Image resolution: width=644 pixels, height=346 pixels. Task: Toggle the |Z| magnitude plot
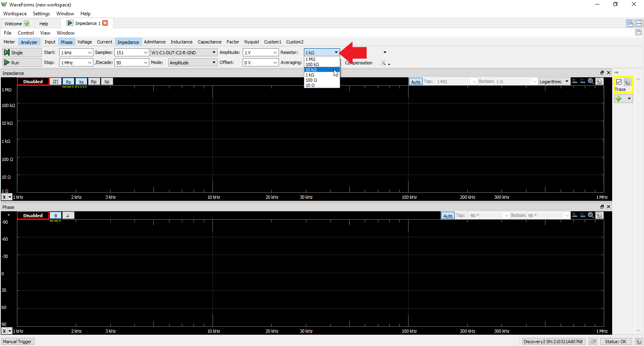56,82
